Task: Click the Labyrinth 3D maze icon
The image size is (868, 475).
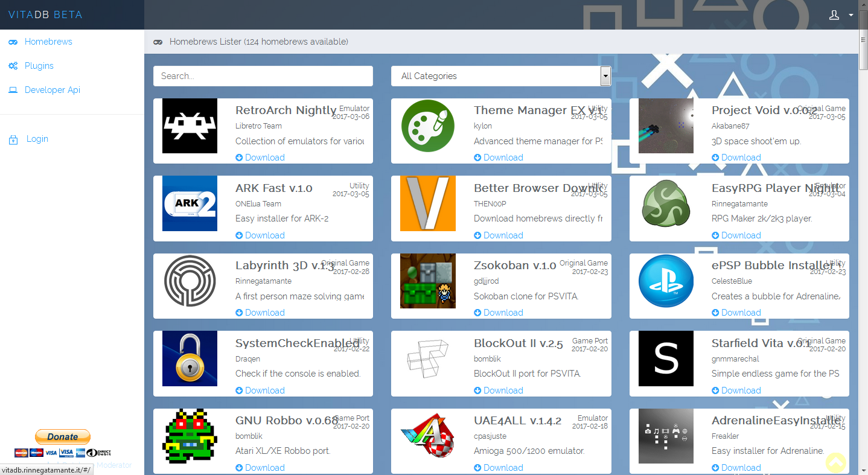Action: click(190, 281)
